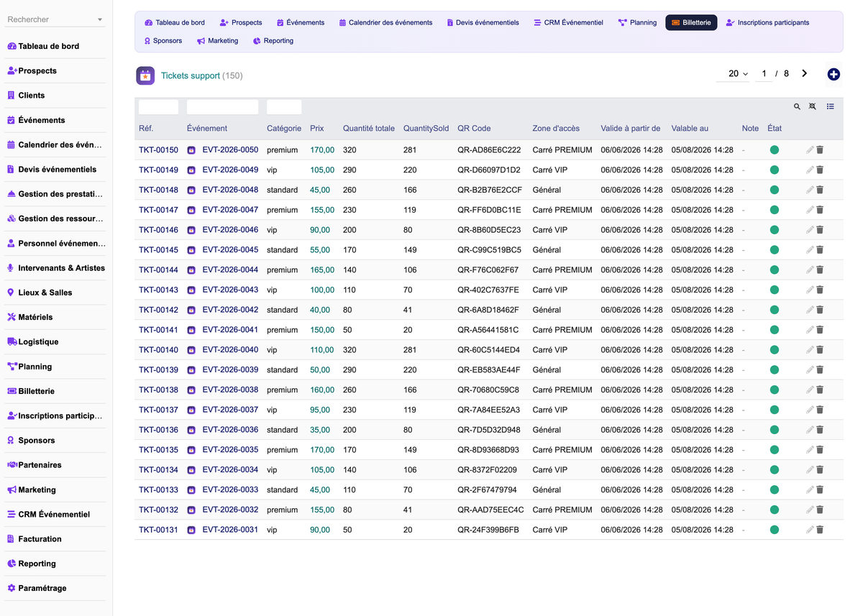The image size is (863, 616).
Task: Edit ticket TKT-00150 with pencil icon
Action: pos(810,150)
